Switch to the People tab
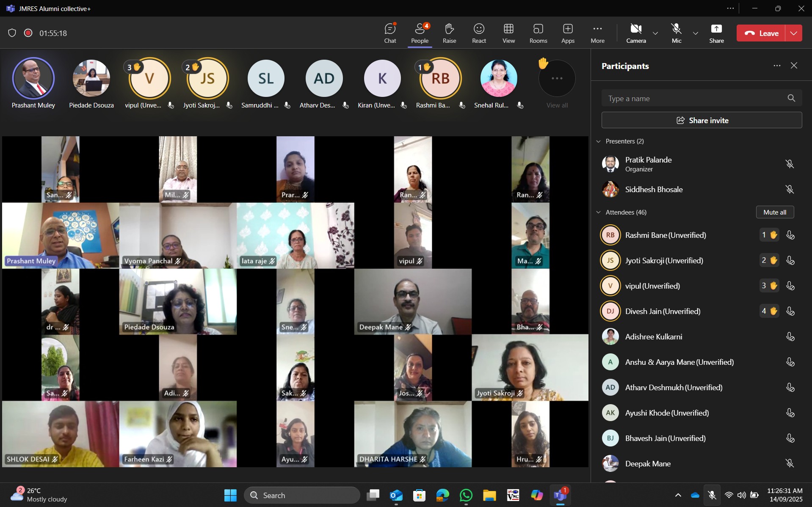Screen dimensions: 812x507 click(x=420, y=33)
